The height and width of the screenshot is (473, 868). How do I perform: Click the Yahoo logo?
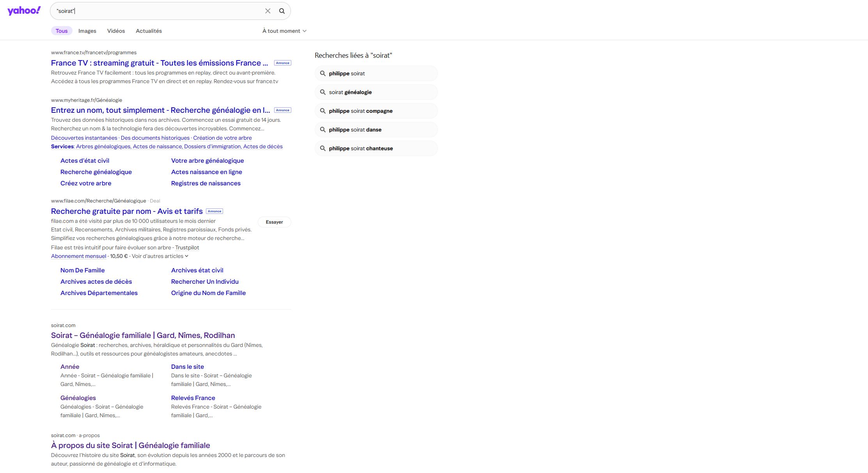pyautogui.click(x=24, y=11)
